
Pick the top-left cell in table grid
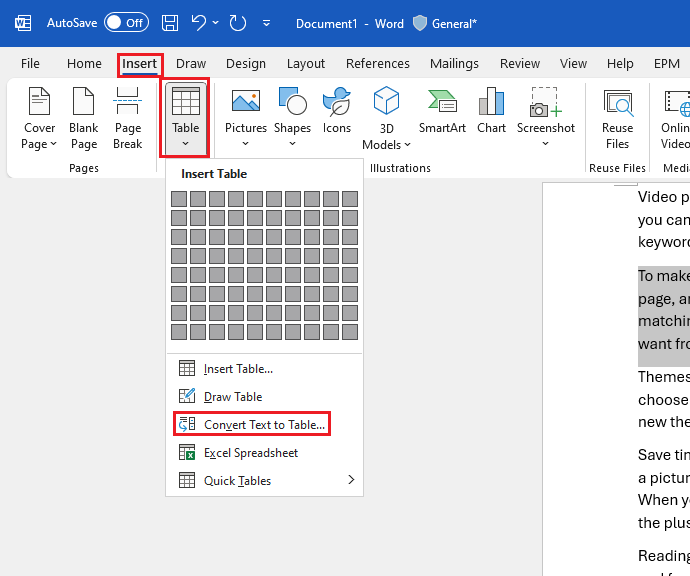[x=179, y=199]
